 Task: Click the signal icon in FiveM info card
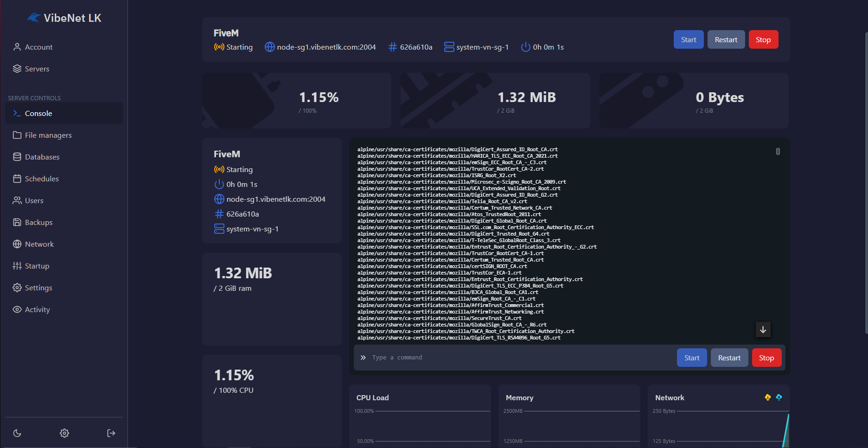click(x=219, y=169)
